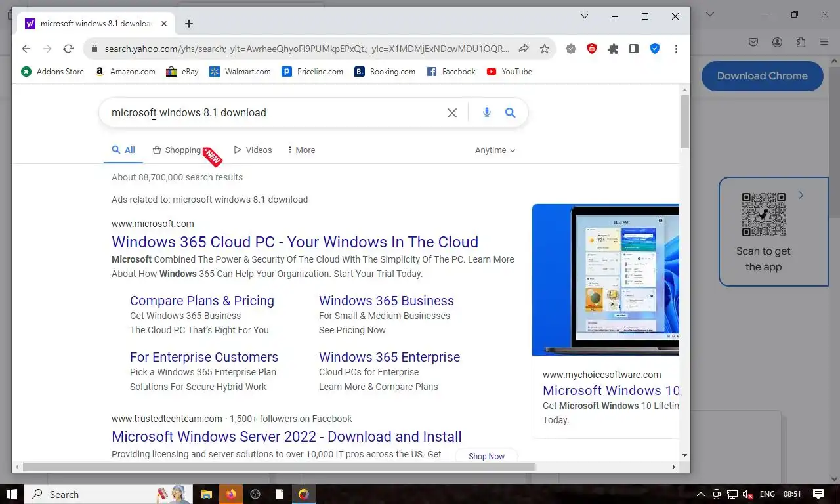Click the share page icon in address bar
The image size is (840, 504).
(524, 49)
